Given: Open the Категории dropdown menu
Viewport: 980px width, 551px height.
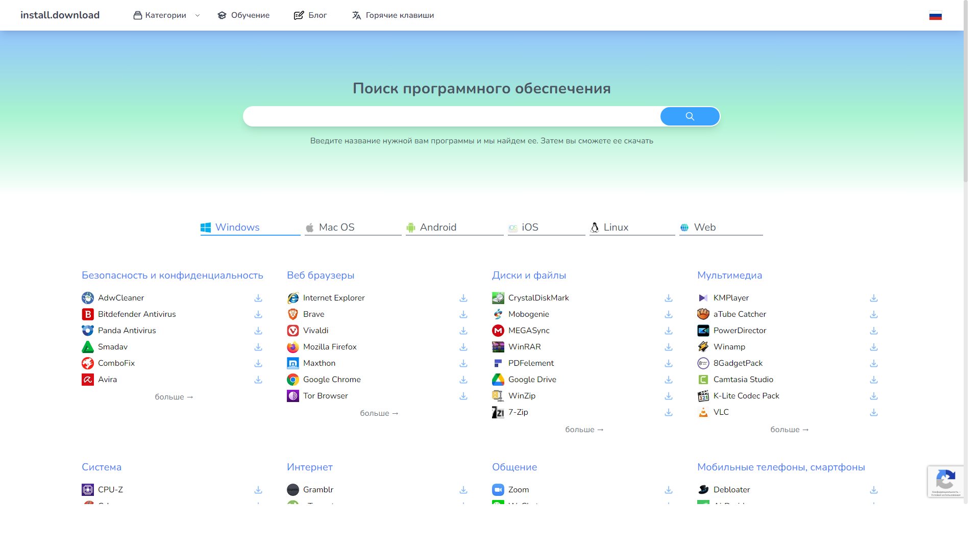Looking at the screenshot, I should click(x=166, y=15).
